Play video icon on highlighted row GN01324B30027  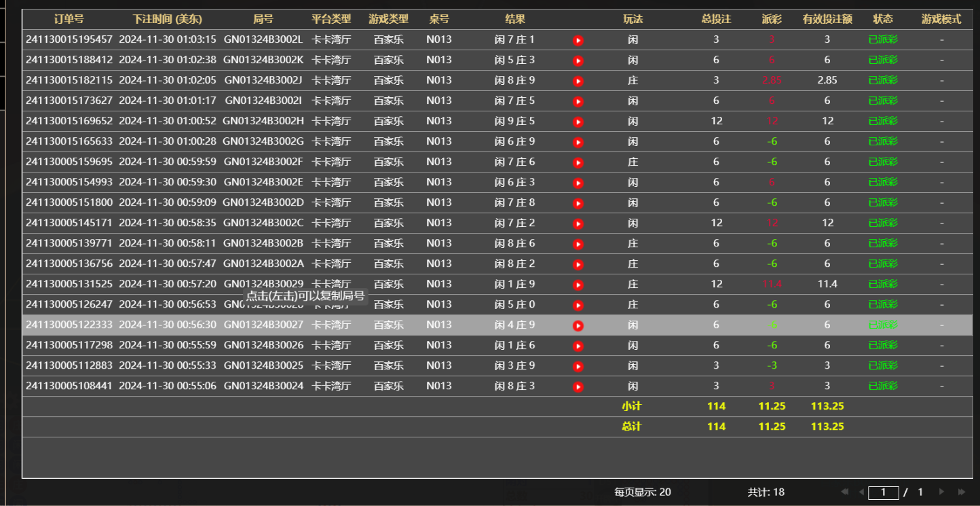point(578,325)
